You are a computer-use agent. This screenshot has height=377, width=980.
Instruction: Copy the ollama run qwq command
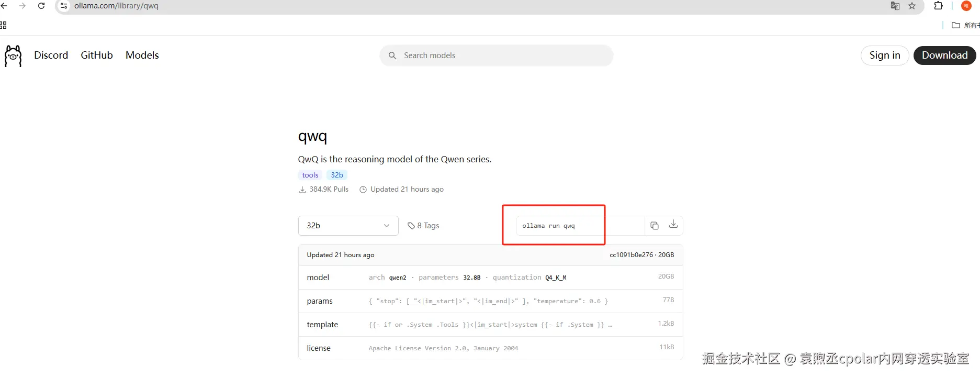coord(655,226)
